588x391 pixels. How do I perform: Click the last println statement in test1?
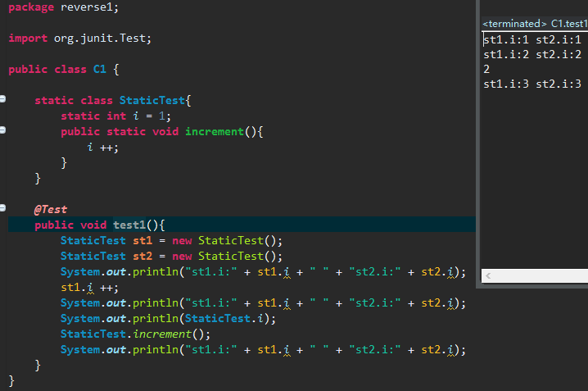pyautogui.click(x=263, y=350)
